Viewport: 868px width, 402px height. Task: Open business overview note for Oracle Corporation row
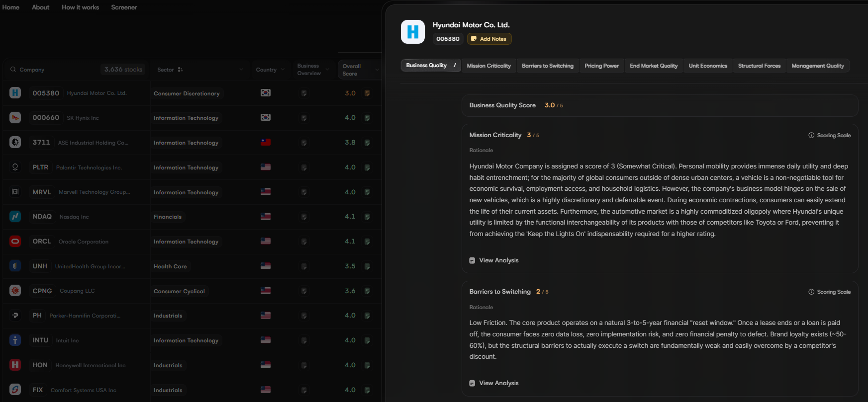pos(304,242)
